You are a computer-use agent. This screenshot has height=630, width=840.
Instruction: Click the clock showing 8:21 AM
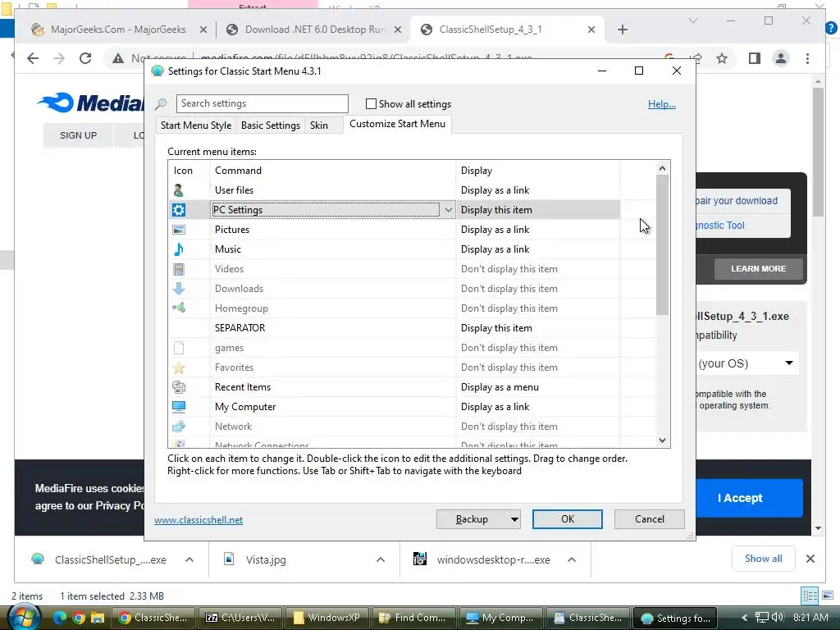810,617
